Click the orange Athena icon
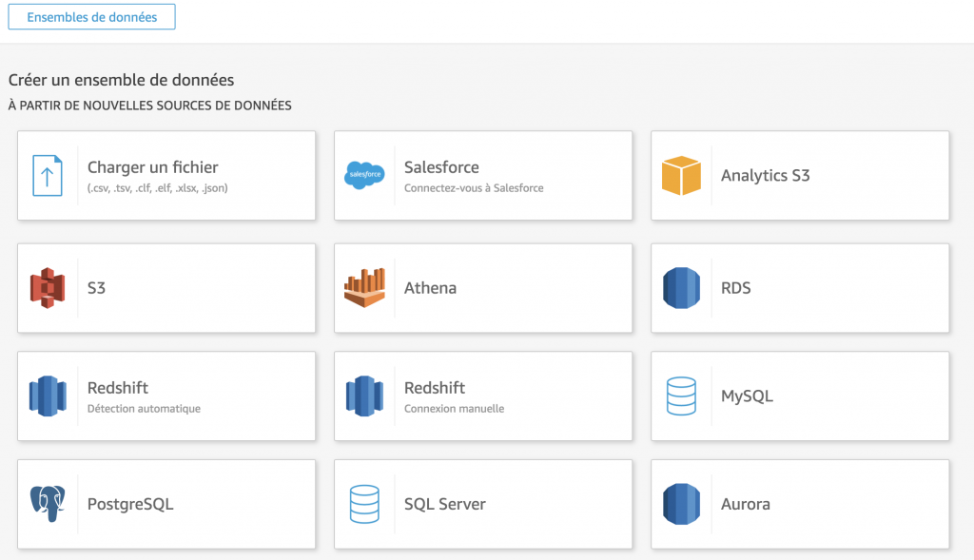This screenshot has height=560, width=974. tap(364, 288)
